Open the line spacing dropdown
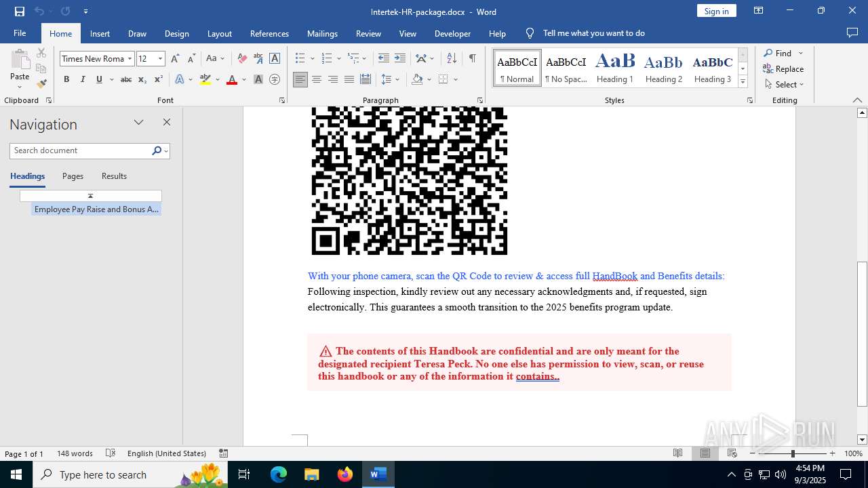 (x=398, y=80)
